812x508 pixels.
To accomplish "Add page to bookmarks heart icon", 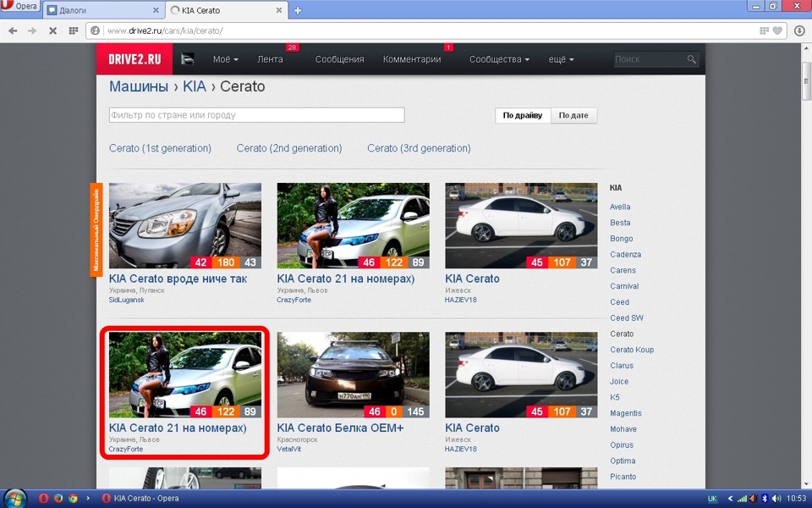I will tap(777, 30).
